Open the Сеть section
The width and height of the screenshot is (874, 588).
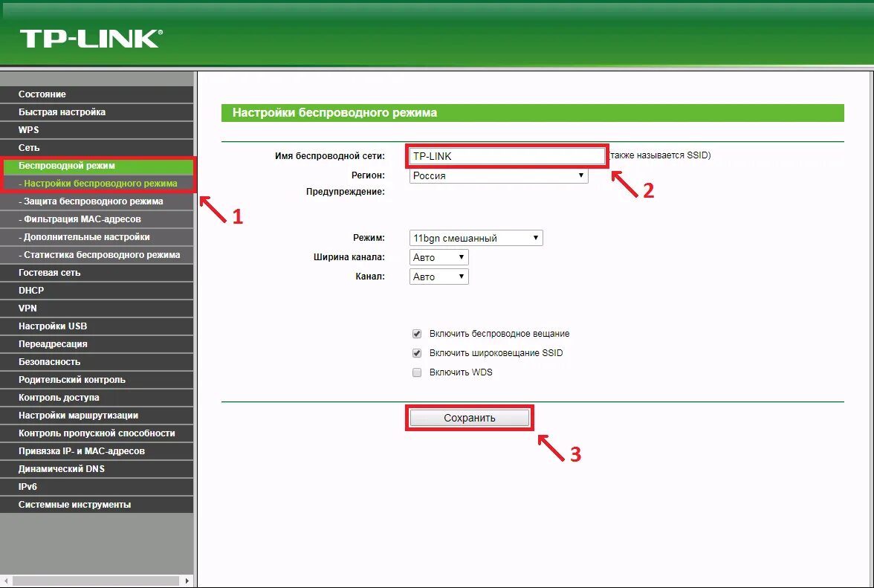tap(97, 148)
